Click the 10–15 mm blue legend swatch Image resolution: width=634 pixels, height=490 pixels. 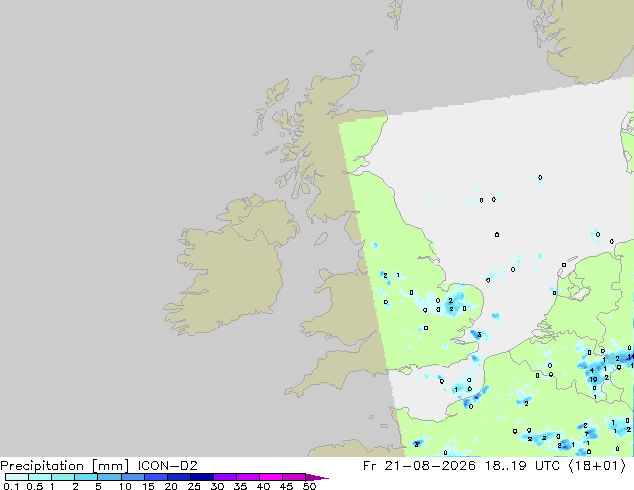tap(133, 477)
